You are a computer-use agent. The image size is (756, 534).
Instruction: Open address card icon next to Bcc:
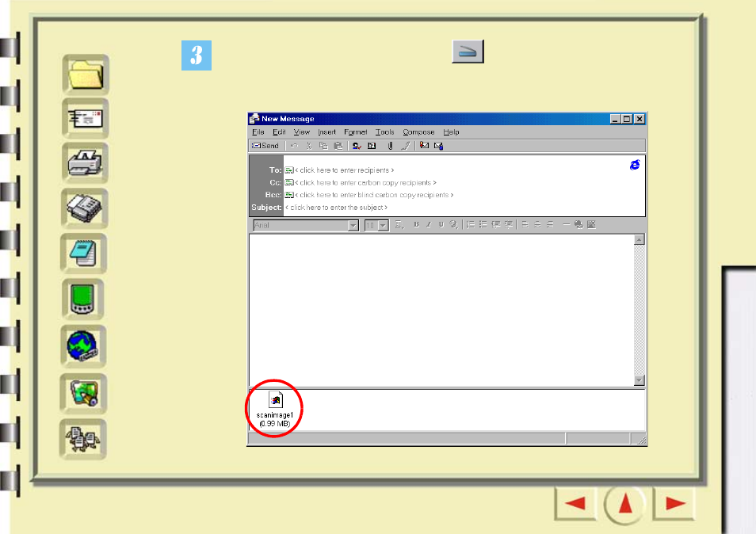click(288, 195)
